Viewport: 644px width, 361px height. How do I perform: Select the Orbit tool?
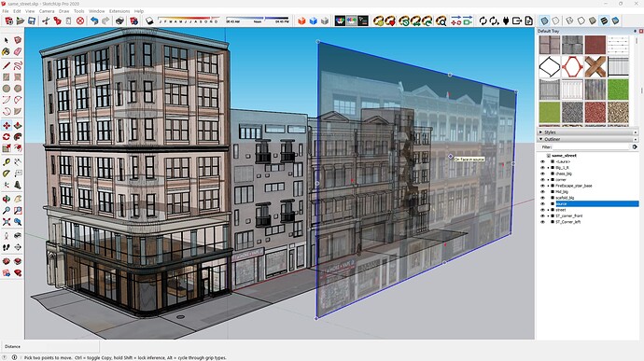click(x=7, y=200)
